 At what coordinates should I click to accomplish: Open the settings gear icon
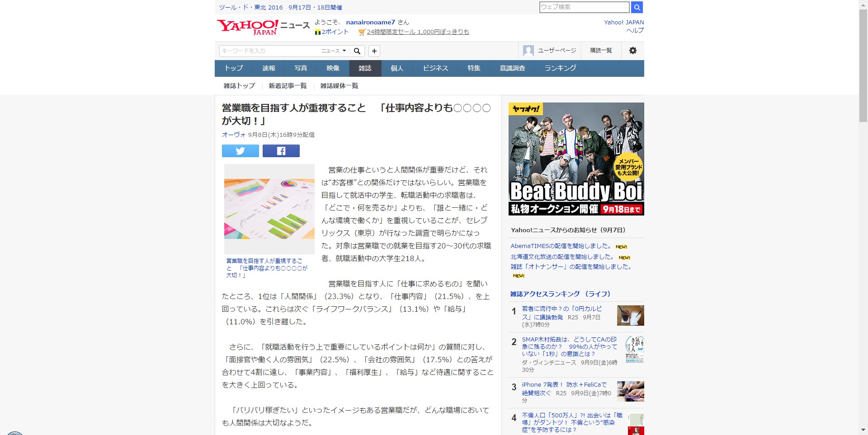click(633, 51)
